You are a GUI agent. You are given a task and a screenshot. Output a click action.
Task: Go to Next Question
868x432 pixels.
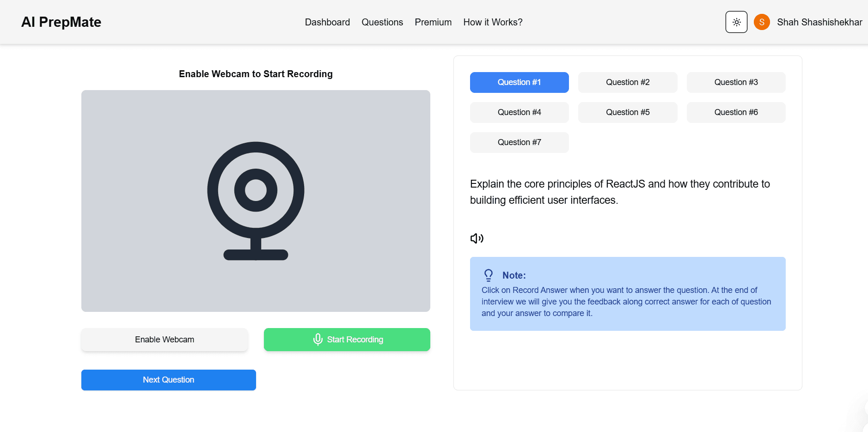tap(169, 380)
